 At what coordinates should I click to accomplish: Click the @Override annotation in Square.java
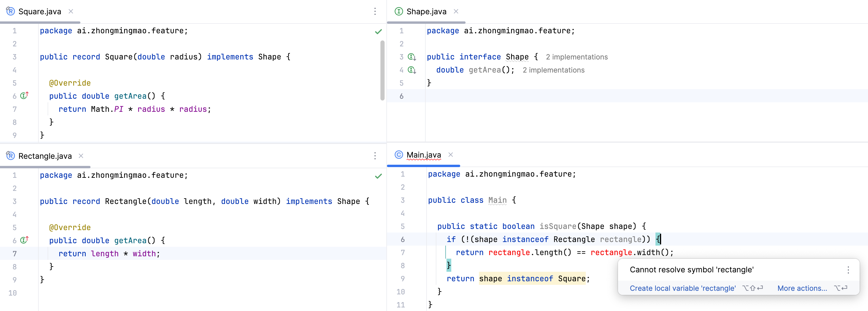[70, 83]
